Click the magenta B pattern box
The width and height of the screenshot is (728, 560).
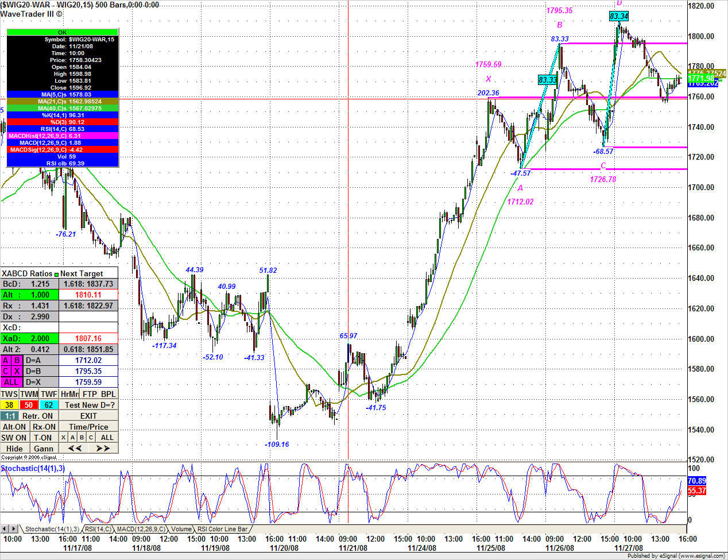coord(17,360)
